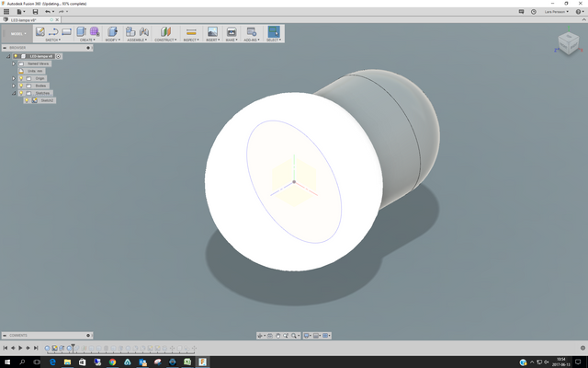Activate the Select tool icon
588x368 pixels.
pyautogui.click(x=274, y=31)
